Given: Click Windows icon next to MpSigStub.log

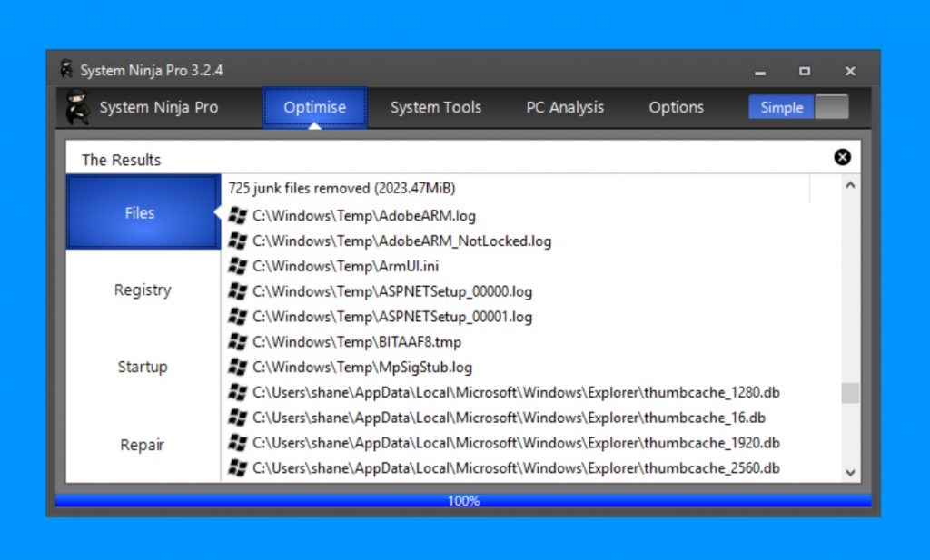Looking at the screenshot, I should tap(238, 368).
